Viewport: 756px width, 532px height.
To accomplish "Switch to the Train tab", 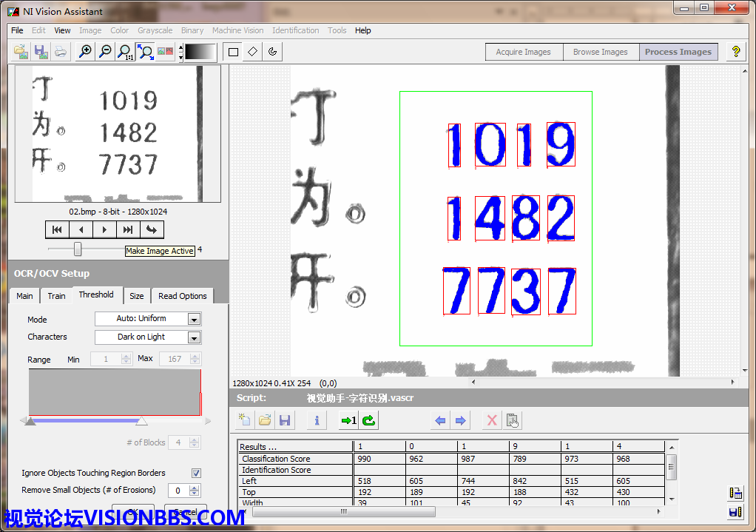I will 56,296.
